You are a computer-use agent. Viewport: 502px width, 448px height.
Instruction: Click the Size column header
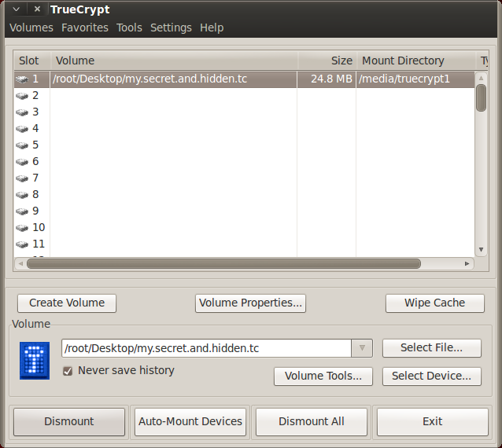[327, 61]
